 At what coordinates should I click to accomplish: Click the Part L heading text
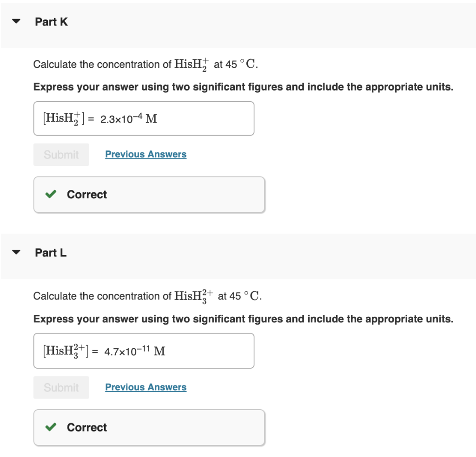[x=51, y=253]
